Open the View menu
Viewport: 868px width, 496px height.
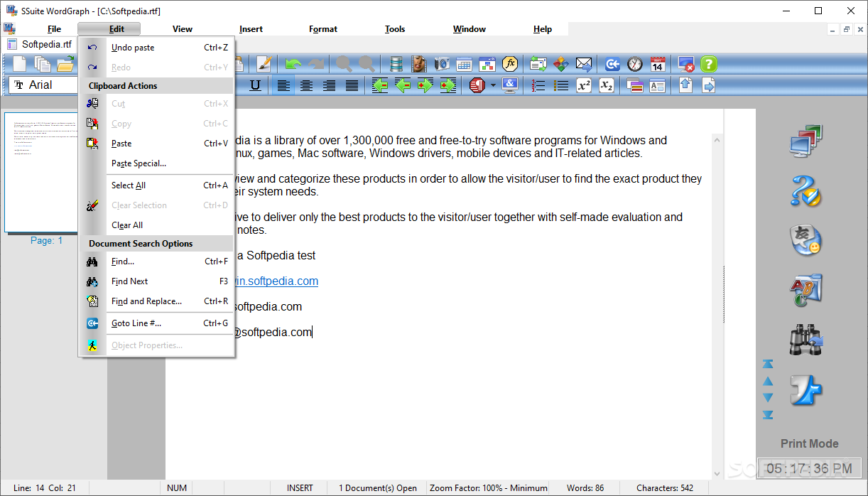point(183,29)
